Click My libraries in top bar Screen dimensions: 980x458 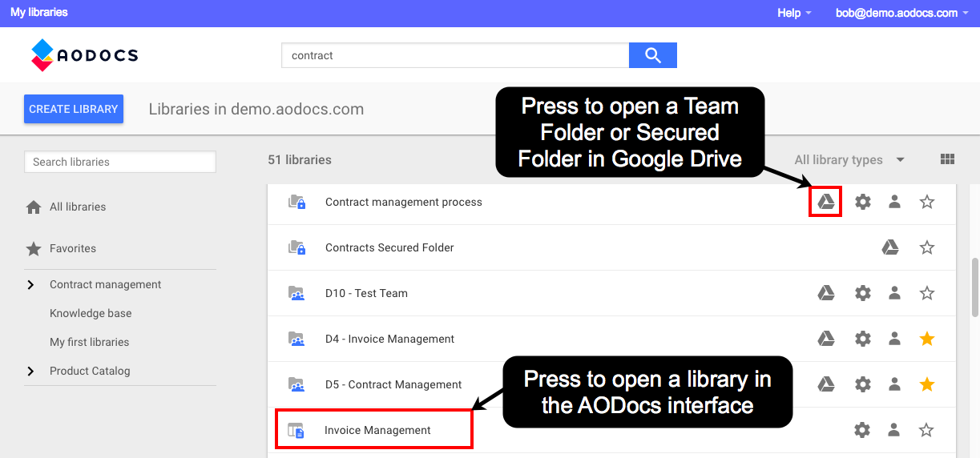click(39, 13)
